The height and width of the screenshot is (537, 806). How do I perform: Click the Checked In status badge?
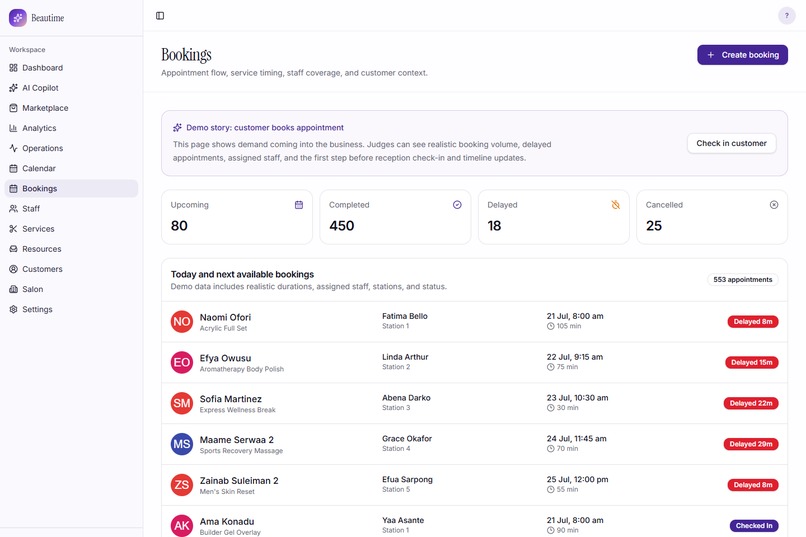(x=754, y=526)
